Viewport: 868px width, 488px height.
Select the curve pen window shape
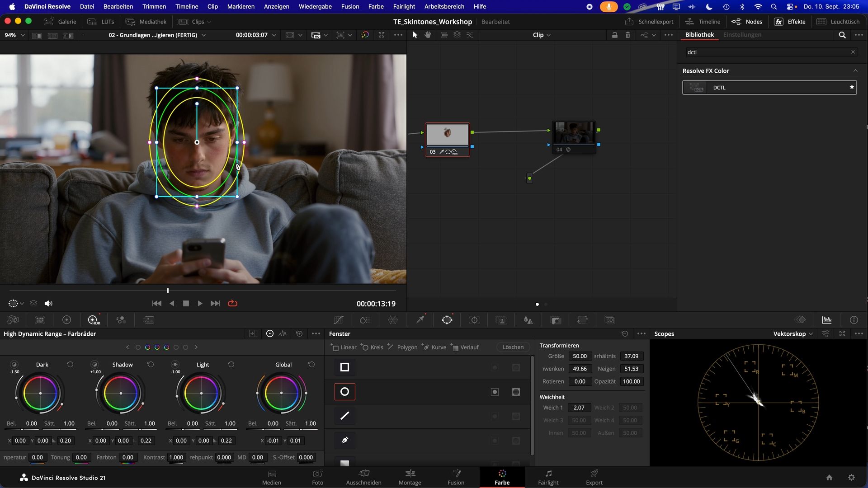tap(344, 440)
